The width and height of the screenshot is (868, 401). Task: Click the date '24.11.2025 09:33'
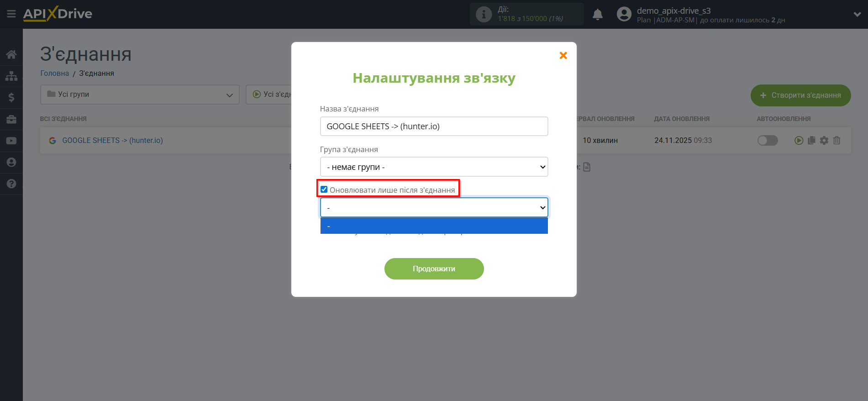pyautogui.click(x=683, y=140)
